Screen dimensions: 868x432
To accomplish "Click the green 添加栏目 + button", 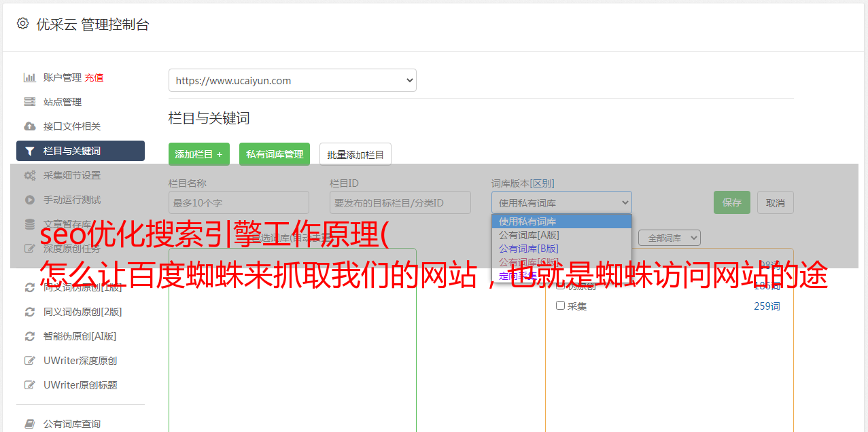I will point(199,154).
